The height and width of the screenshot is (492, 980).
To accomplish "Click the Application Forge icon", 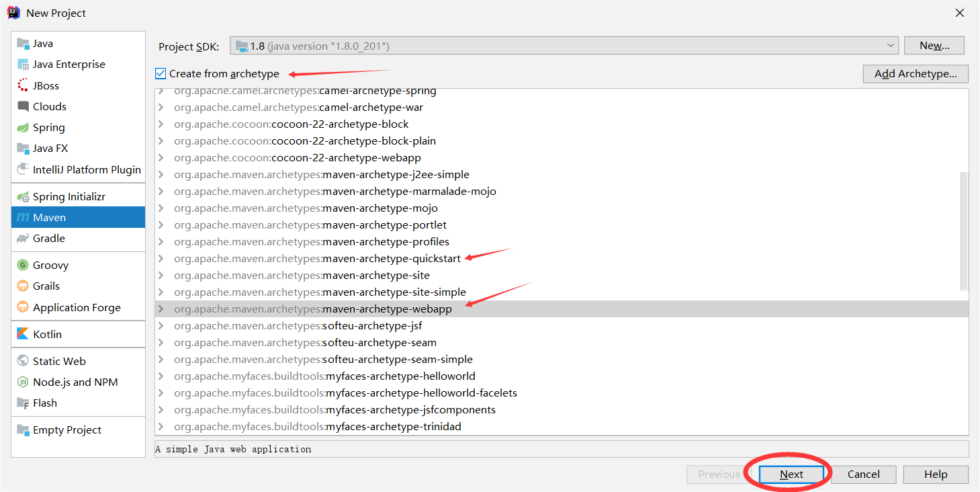I will (23, 308).
